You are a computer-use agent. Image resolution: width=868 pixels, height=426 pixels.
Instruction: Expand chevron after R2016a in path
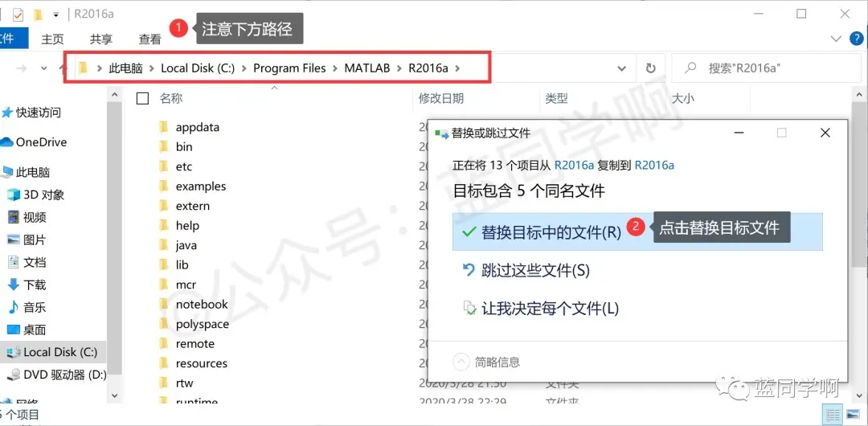tap(457, 68)
